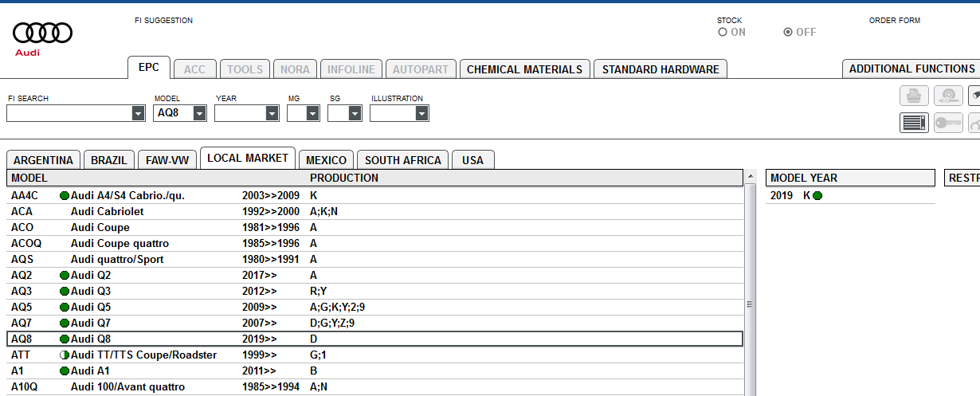Open the TOOLS tab

[x=245, y=69]
